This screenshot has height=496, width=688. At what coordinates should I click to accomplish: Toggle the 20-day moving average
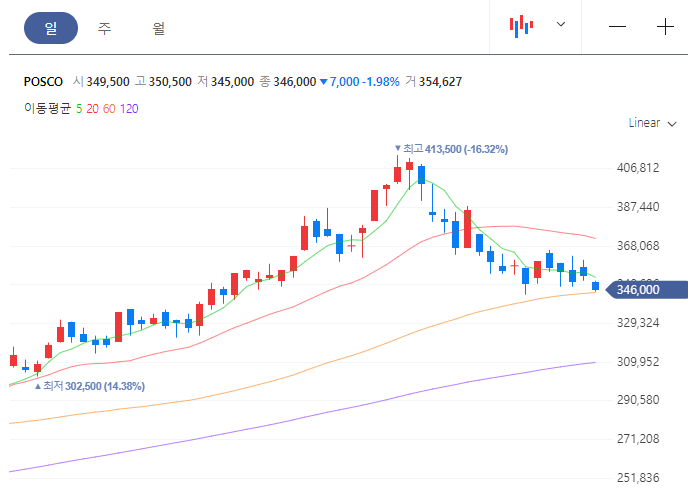(92, 108)
